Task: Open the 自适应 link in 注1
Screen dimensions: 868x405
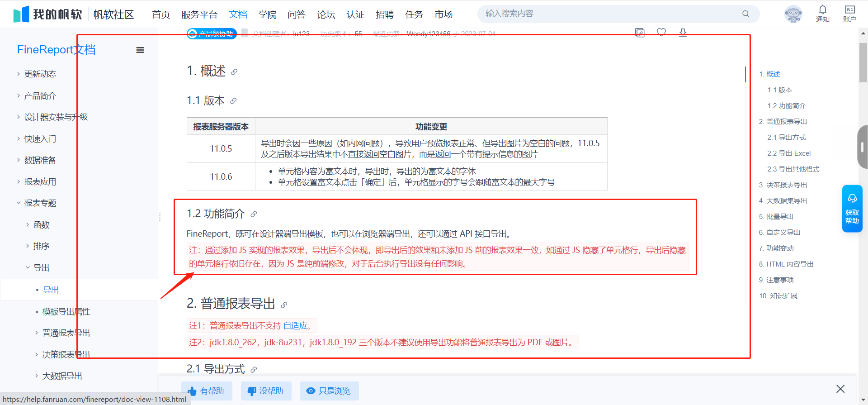Action: coord(296,326)
